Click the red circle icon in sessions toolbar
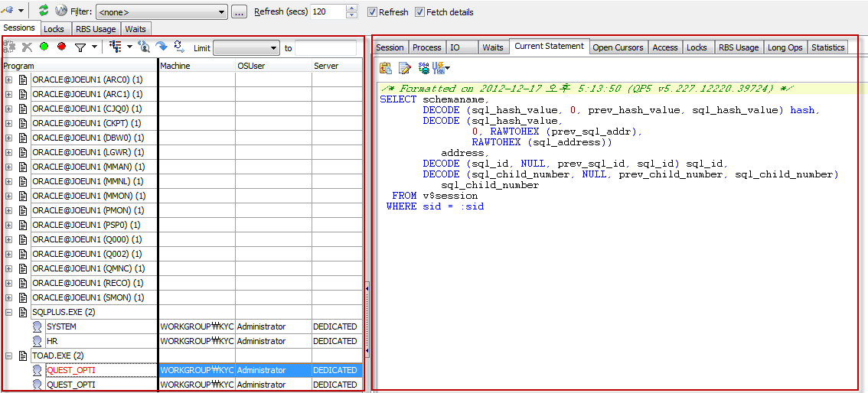868x393 pixels. (x=61, y=47)
